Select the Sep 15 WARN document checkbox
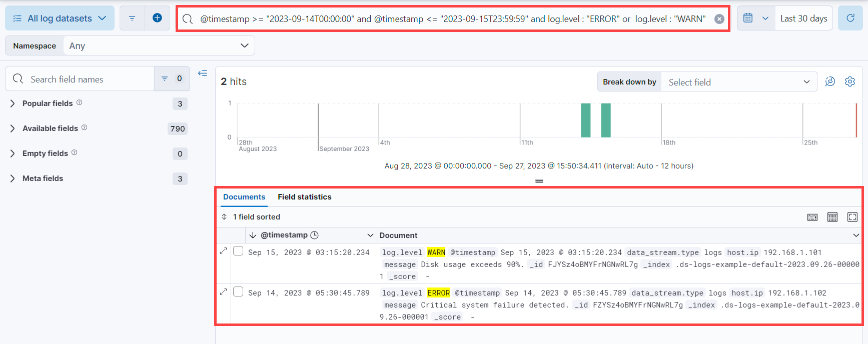The height and width of the screenshot is (344, 868). (238, 251)
